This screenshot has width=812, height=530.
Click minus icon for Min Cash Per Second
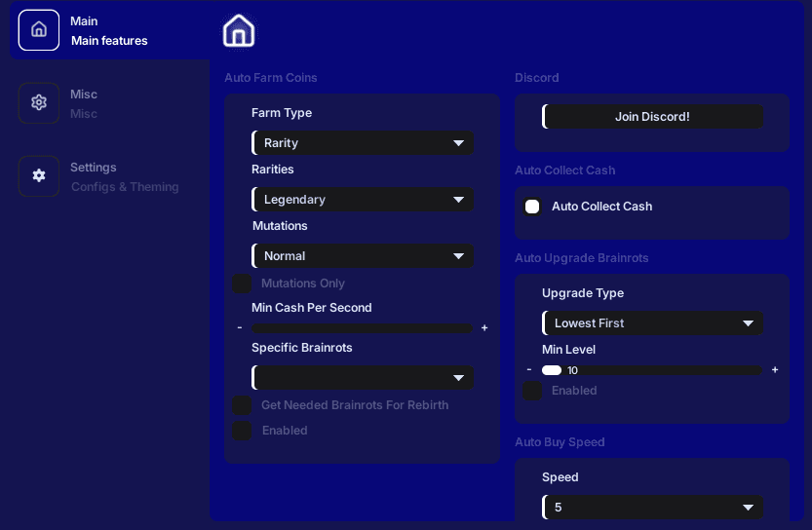click(x=240, y=328)
